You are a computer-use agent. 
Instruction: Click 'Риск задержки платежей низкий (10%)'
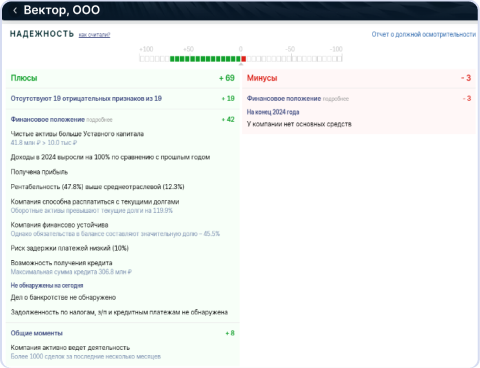tap(70, 248)
